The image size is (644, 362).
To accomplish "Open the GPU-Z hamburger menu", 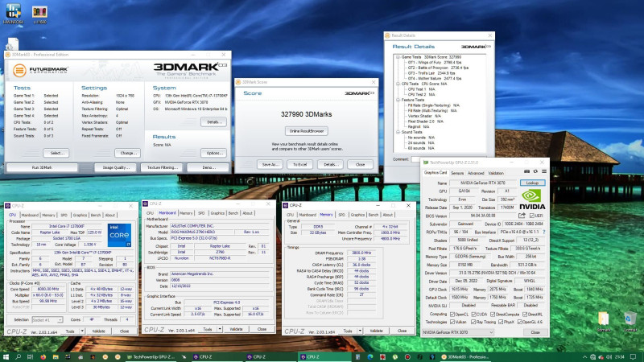I will pyautogui.click(x=544, y=171).
